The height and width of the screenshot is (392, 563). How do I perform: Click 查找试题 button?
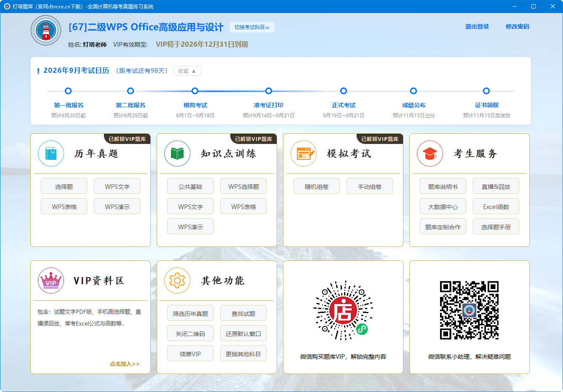243,313
